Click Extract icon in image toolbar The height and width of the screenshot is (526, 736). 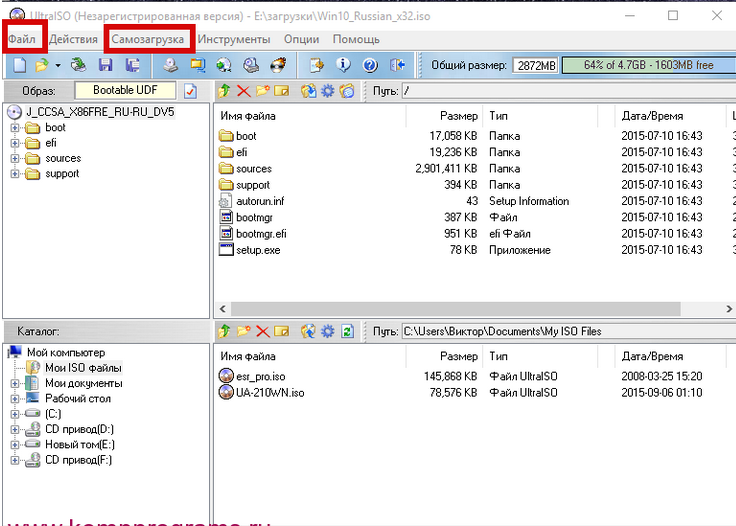[308, 91]
